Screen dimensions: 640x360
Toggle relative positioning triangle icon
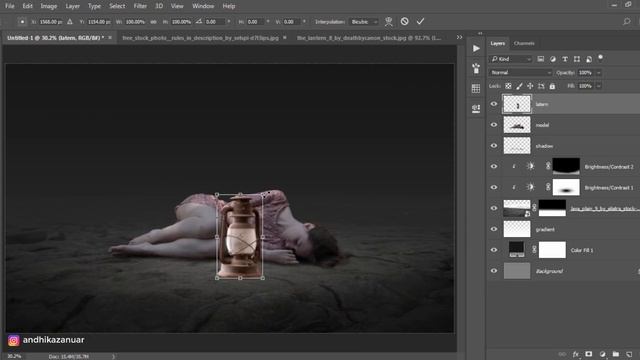(70, 22)
